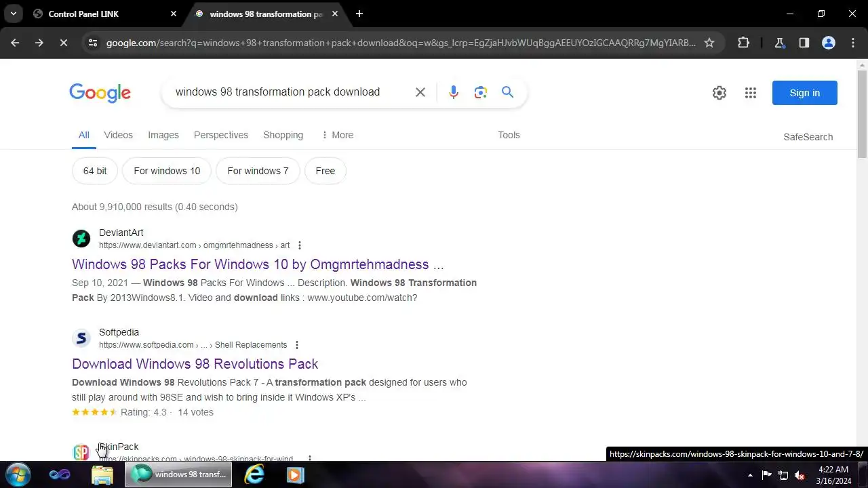Open search Tools options

(x=509, y=135)
